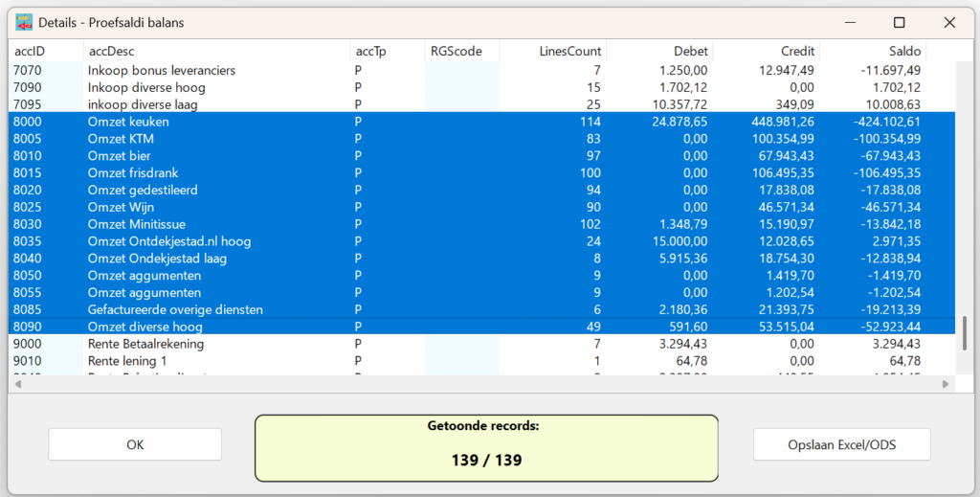The width and height of the screenshot is (980, 497).
Task: Click the horizontal scrollbar left arrow
Action: pyautogui.click(x=17, y=384)
